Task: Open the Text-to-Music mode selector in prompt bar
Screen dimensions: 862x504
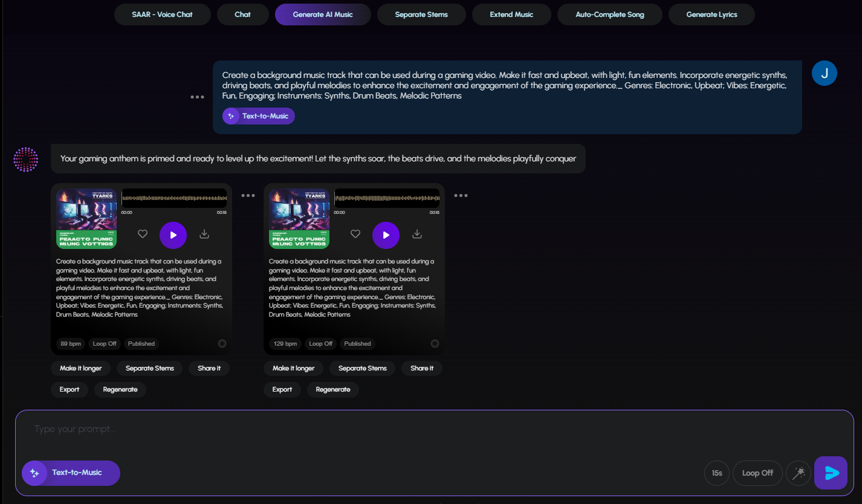Action: coord(71,473)
